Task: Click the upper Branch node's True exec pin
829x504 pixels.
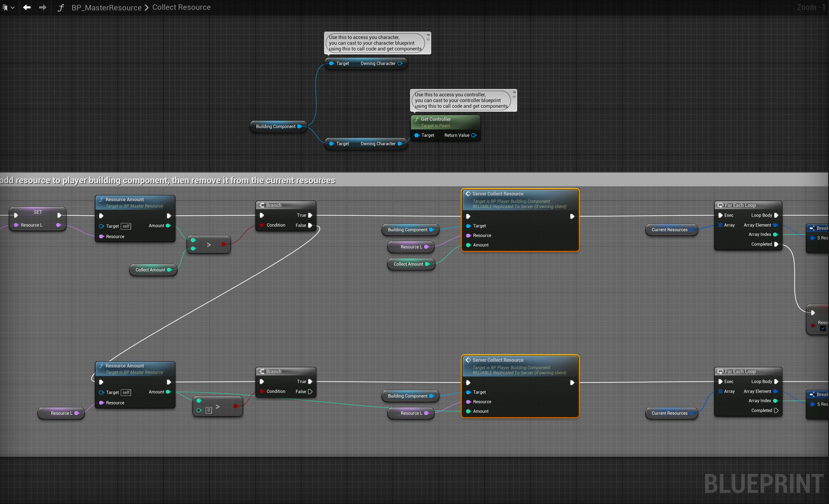Action: click(x=310, y=215)
